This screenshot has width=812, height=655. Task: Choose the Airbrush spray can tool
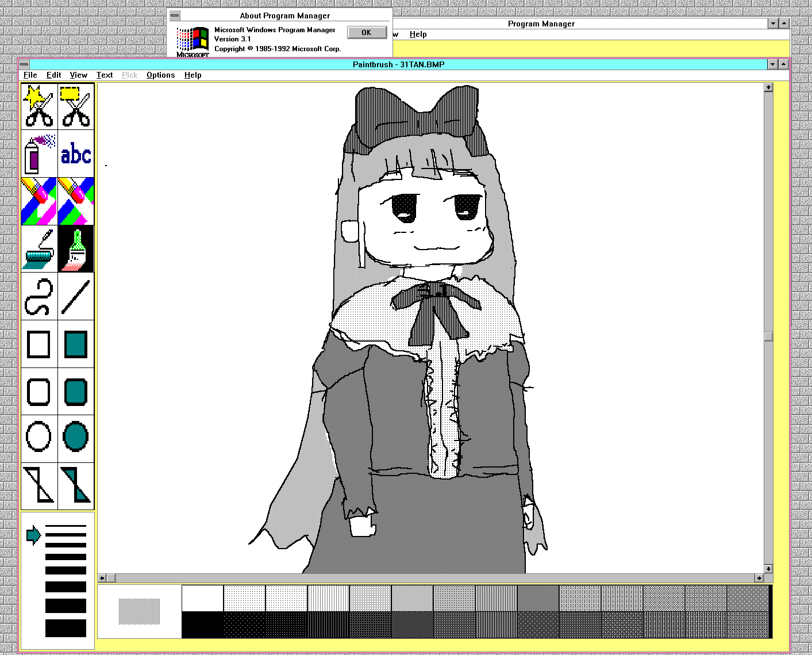(39, 154)
